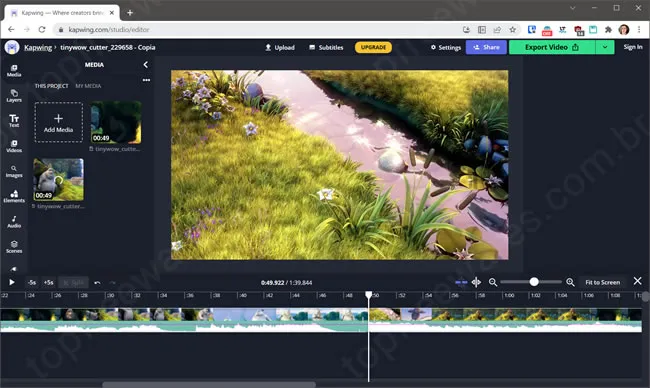This screenshot has width=650, height=388.
Task: Toggle timeline snapping icon
Action: [461, 282]
